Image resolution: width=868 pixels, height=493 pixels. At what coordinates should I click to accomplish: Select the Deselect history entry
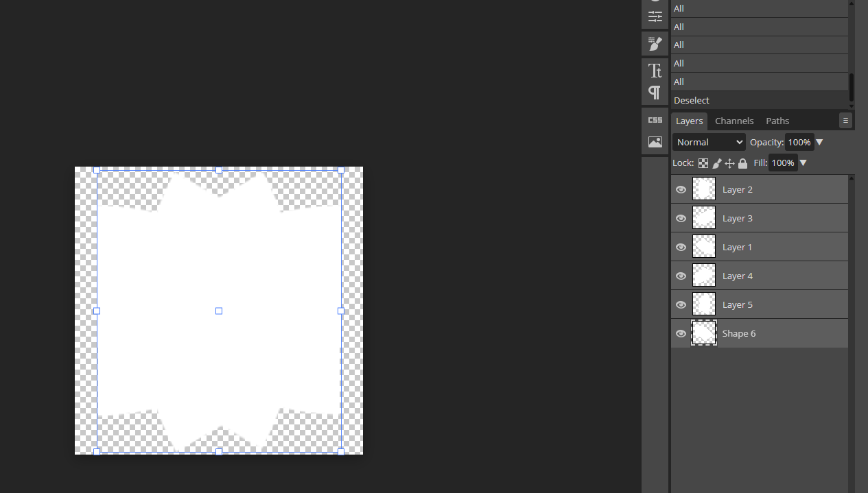tap(760, 100)
